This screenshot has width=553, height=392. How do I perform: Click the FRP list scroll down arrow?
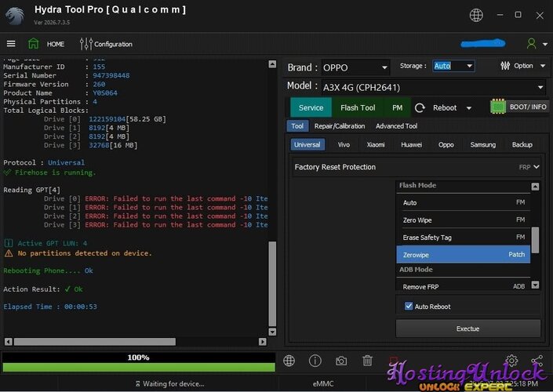coord(535,285)
